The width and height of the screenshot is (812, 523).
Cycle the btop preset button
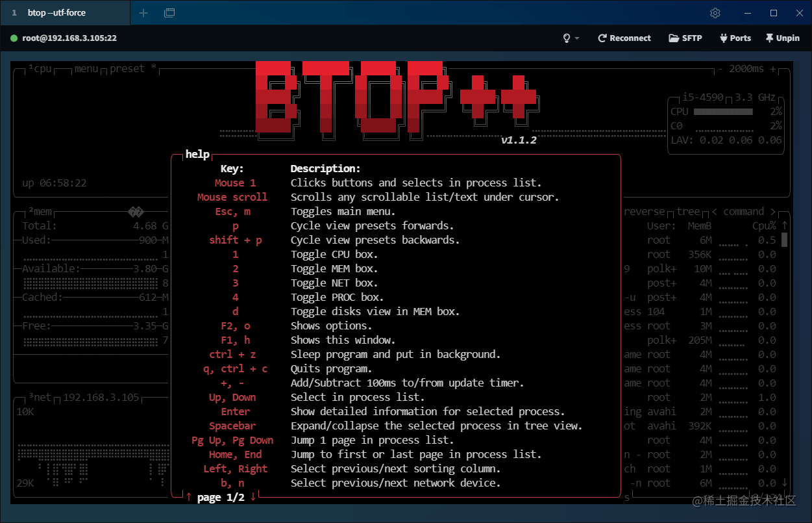133,68
